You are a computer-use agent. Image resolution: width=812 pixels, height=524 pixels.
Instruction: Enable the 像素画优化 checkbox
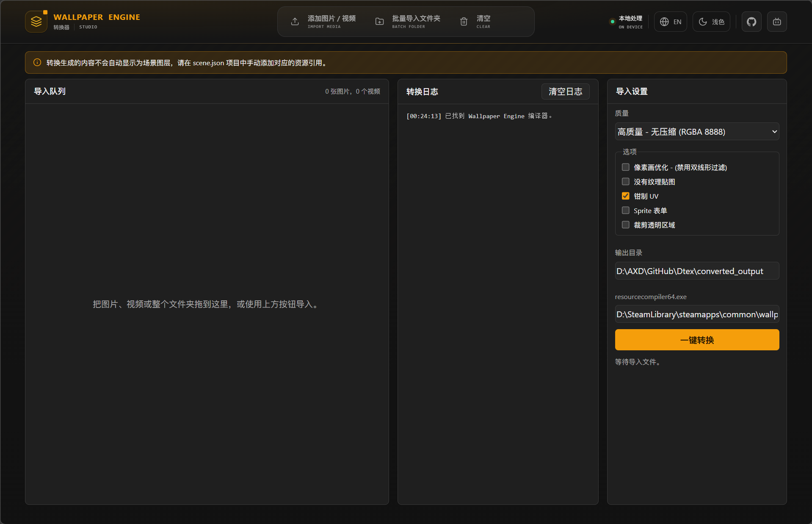pyautogui.click(x=625, y=167)
